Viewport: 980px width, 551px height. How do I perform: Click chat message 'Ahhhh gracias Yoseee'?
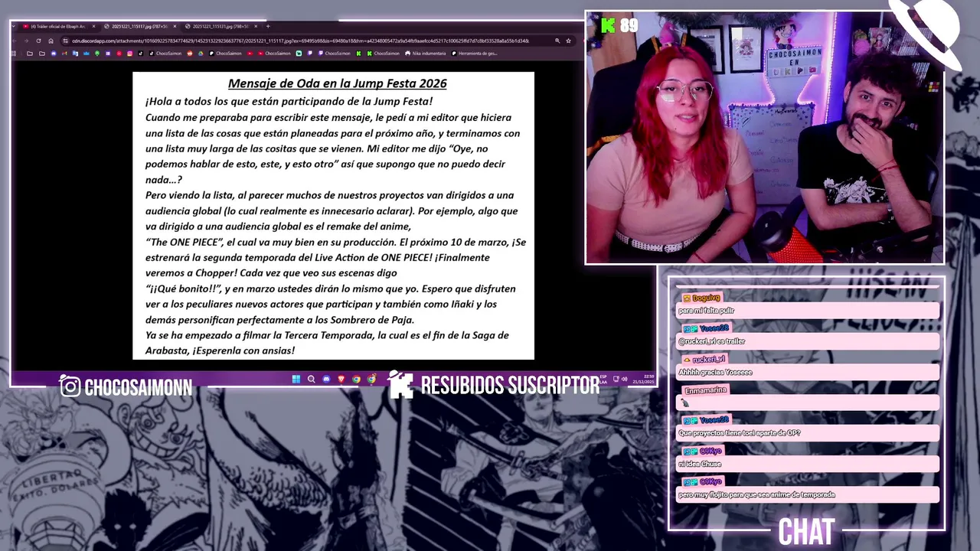pyautogui.click(x=715, y=372)
